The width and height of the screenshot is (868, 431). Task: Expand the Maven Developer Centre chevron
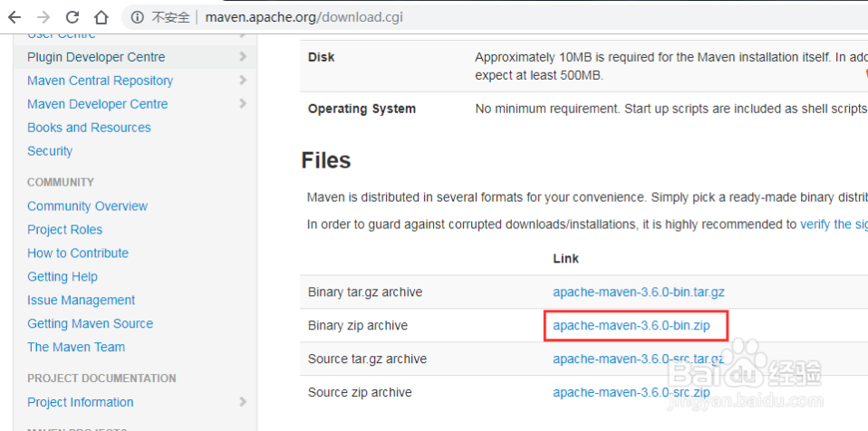pyautogui.click(x=243, y=103)
